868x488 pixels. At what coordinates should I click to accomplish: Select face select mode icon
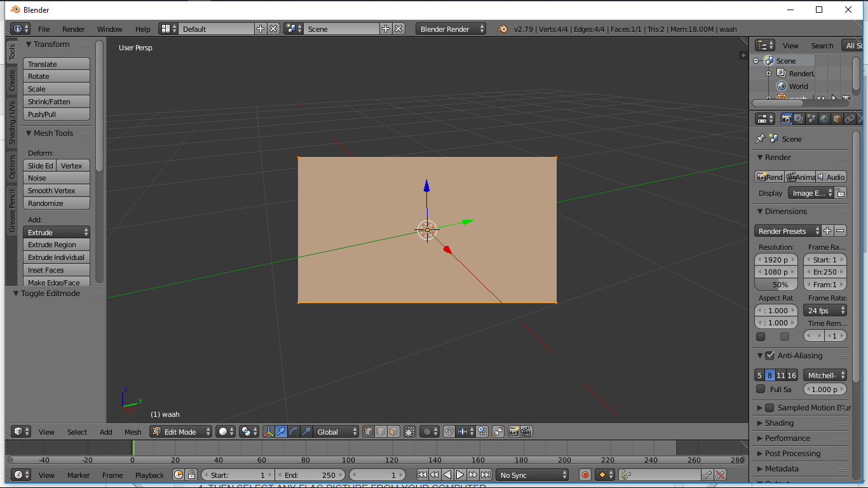[x=394, y=431]
